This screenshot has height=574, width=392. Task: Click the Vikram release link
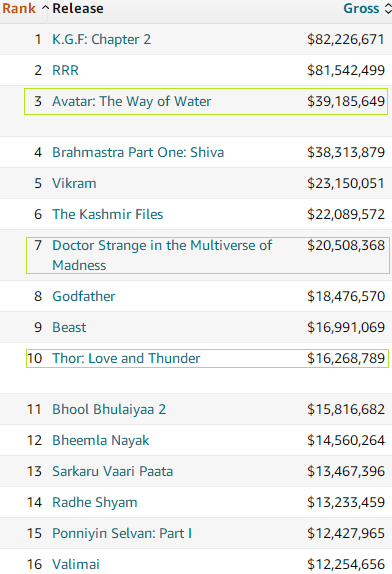pyautogui.click(x=74, y=183)
